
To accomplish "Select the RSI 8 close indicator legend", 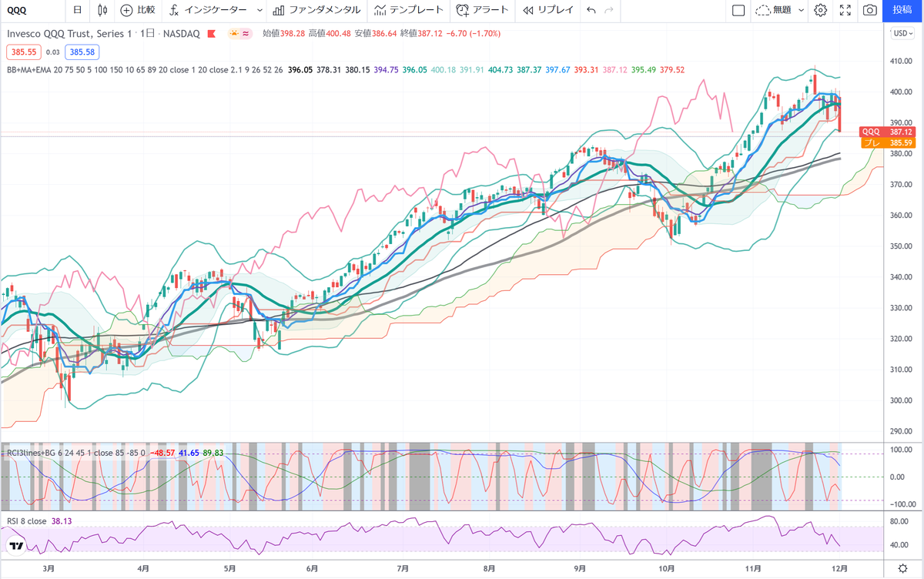I will point(27,521).
